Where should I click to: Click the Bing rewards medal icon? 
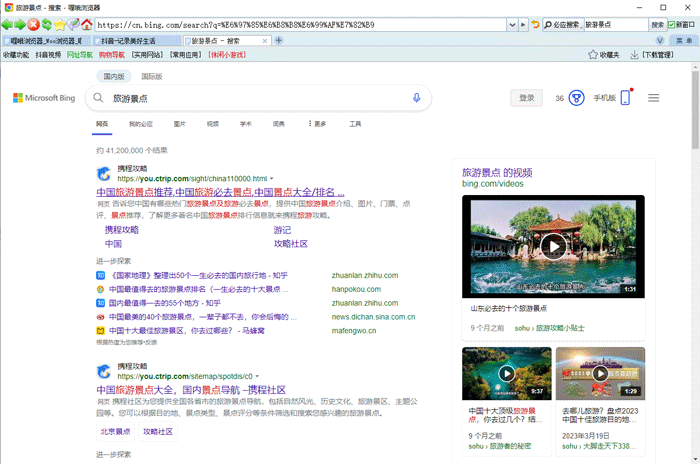(x=576, y=98)
